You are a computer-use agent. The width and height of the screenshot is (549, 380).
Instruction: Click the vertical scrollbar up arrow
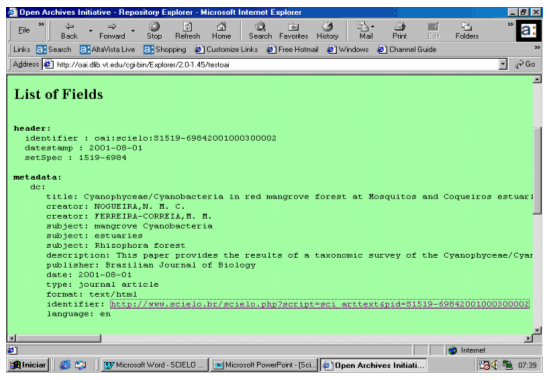pyautogui.click(x=537, y=80)
